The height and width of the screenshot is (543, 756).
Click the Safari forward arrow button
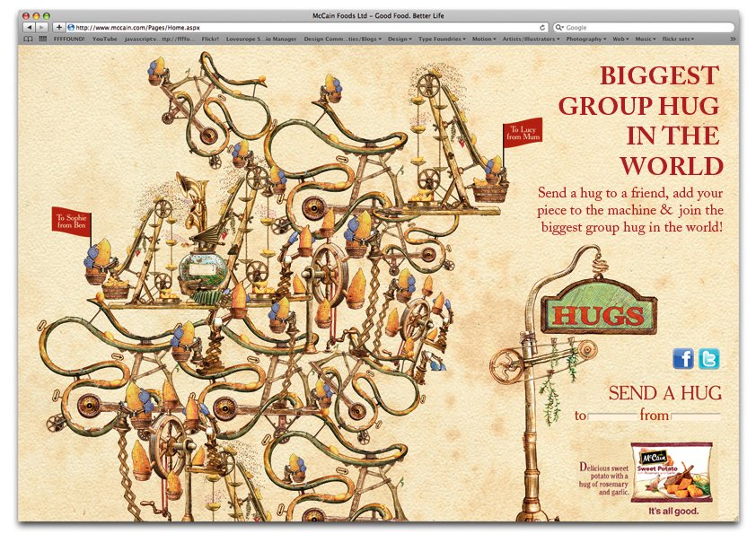pyautogui.click(x=42, y=28)
